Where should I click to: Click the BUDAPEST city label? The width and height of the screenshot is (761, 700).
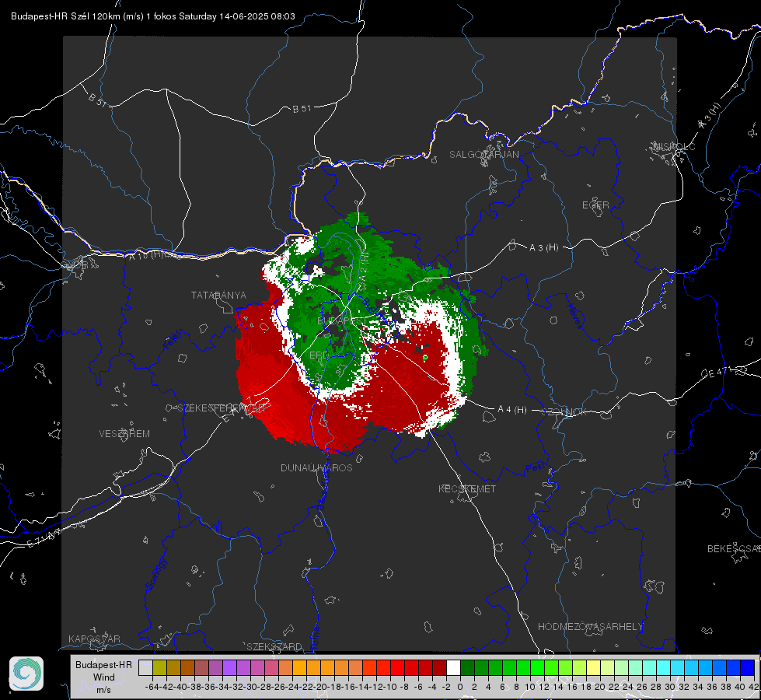click(x=340, y=321)
